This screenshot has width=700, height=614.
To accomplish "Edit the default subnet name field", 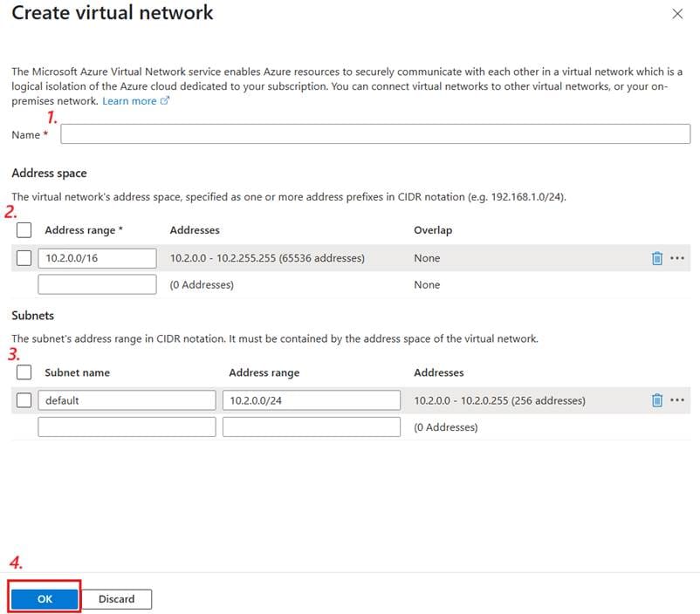I will coord(127,400).
